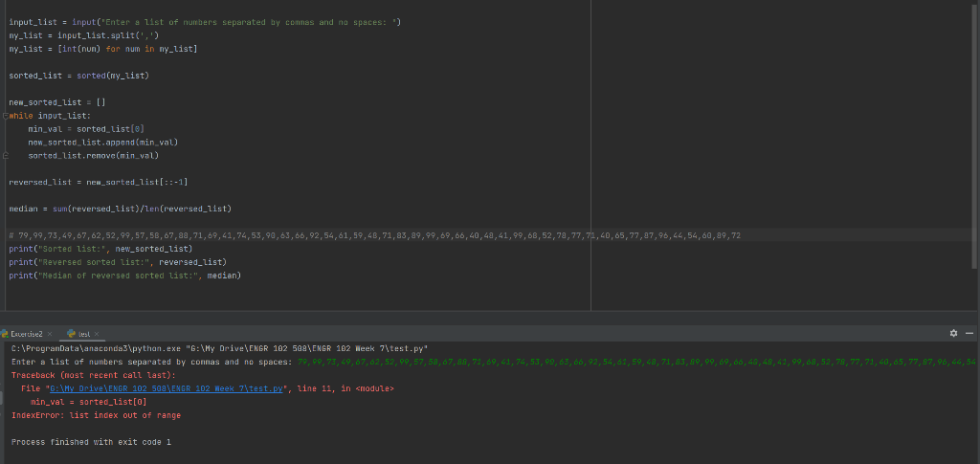This screenshot has width=980, height=464.
Task: Click the 'input_list = input(' code line
Action: [205, 22]
